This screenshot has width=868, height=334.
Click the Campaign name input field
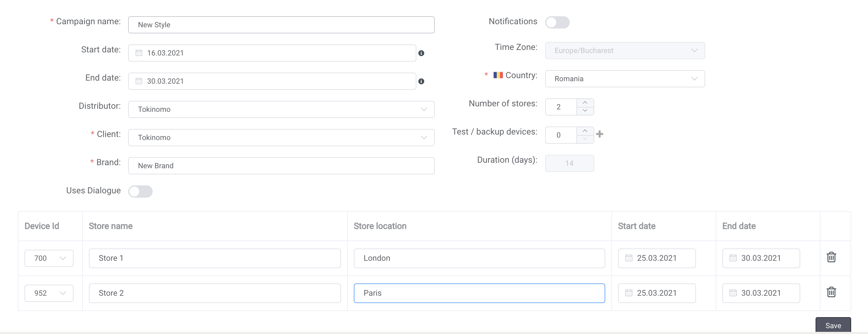[281, 24]
